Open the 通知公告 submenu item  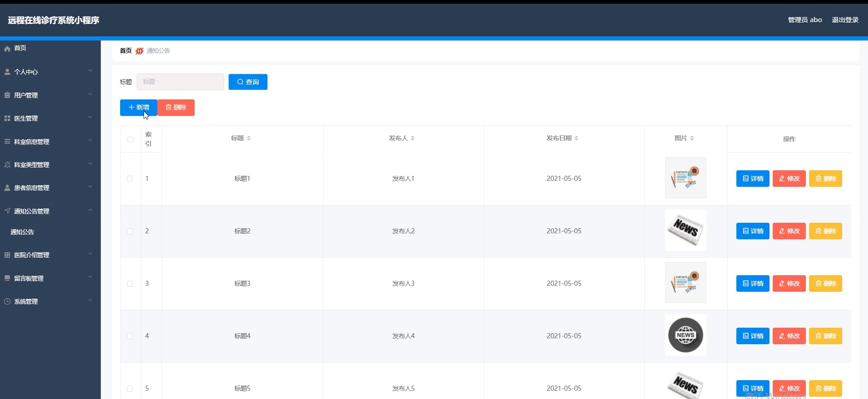pos(22,232)
